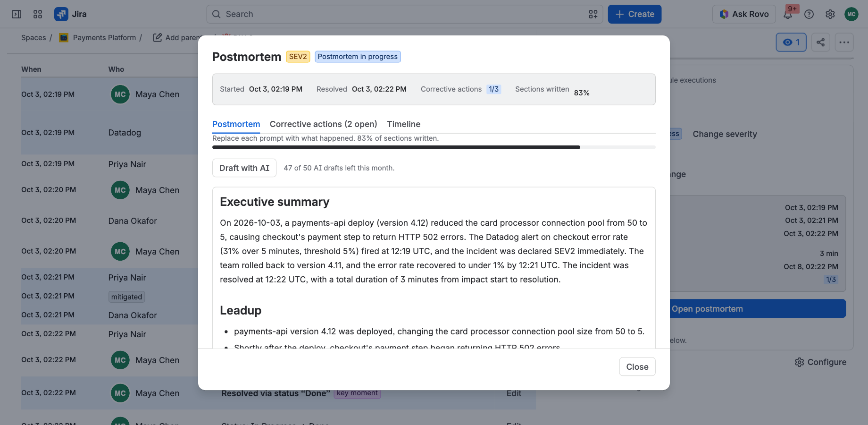
Task: Click Add parent pencil icon
Action: 158,37
